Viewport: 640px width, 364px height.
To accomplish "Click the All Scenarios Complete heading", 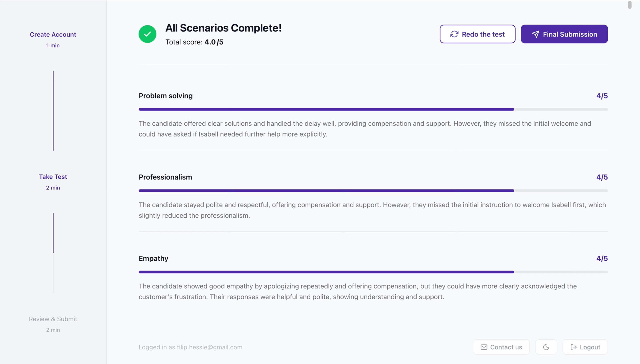I will [223, 28].
